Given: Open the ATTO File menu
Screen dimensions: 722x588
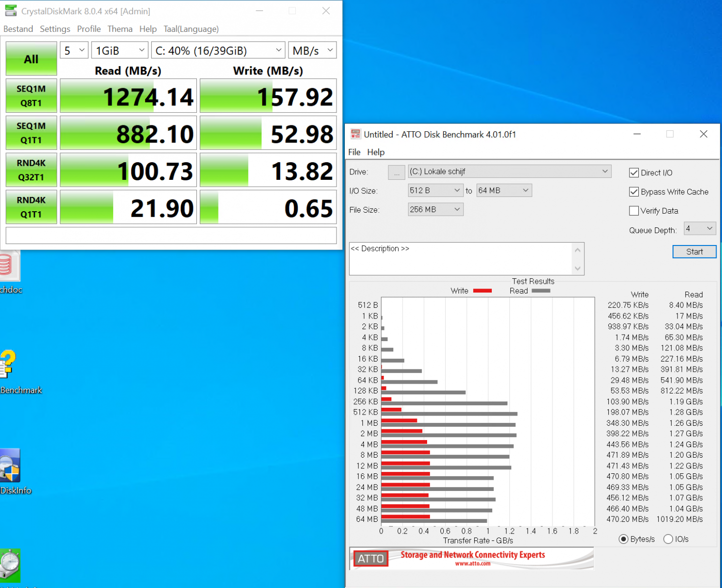Looking at the screenshot, I should point(354,152).
